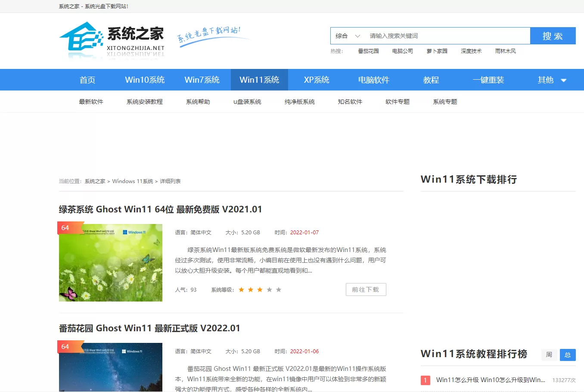Expand the 其他 navigation menu arrow
The image size is (584, 392).
563,80
